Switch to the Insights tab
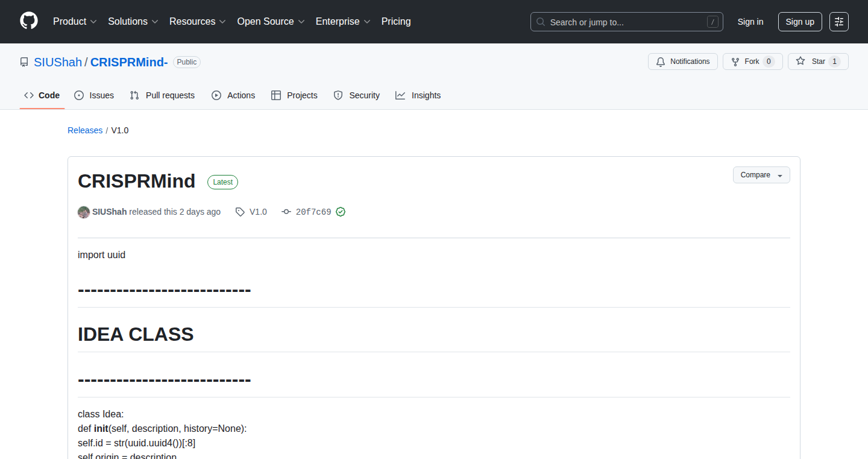Image resolution: width=868 pixels, height=459 pixels. (418, 95)
